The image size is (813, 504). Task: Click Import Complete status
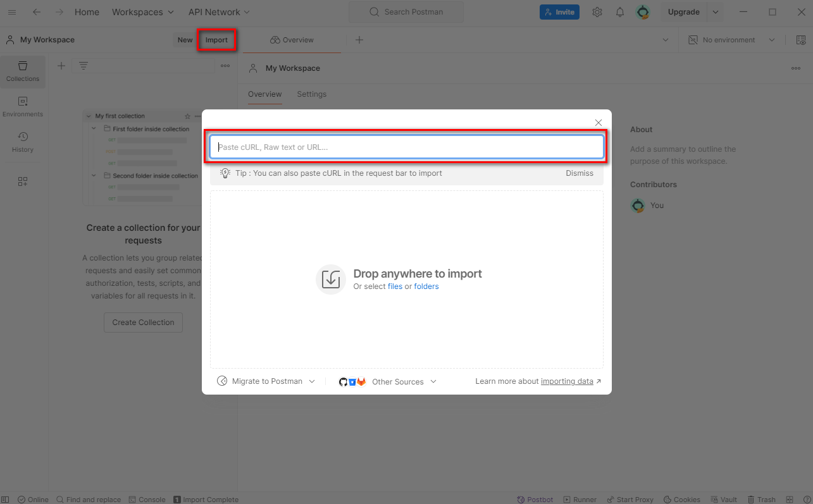point(206,499)
